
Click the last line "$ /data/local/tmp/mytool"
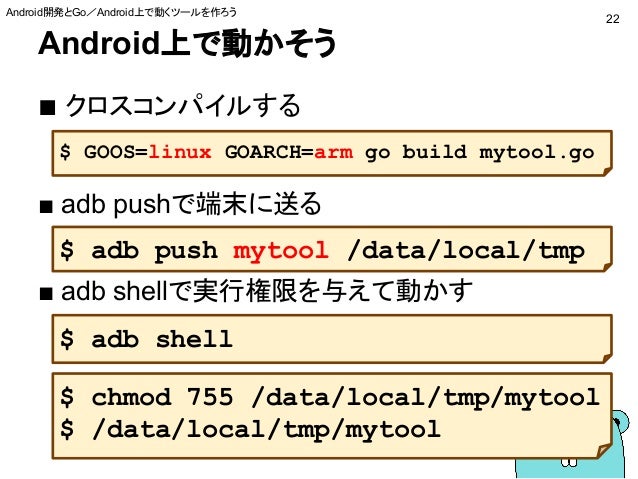point(250,429)
